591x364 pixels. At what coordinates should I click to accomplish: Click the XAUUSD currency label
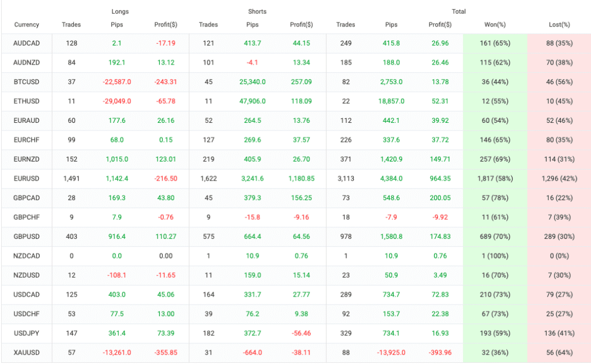(27, 352)
